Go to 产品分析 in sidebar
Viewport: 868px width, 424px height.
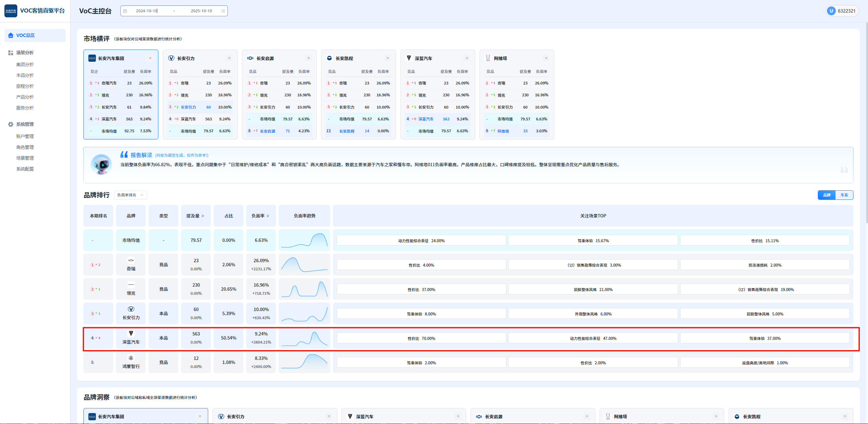click(x=25, y=97)
